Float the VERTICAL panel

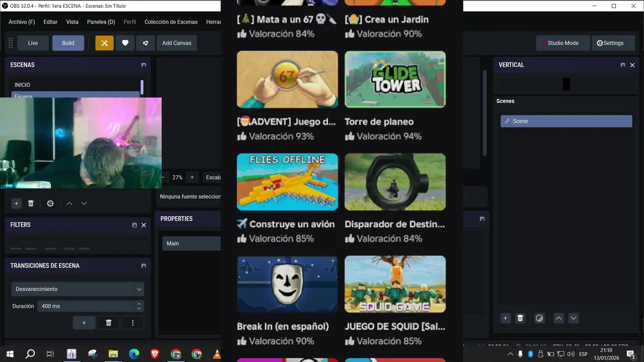[x=623, y=65]
